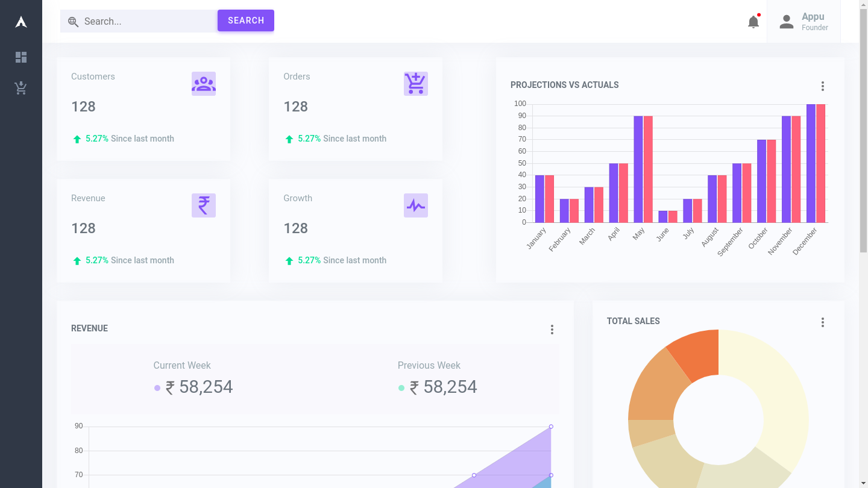
Task: Click the Growth card up-arrow icon
Action: pyautogui.click(x=289, y=261)
